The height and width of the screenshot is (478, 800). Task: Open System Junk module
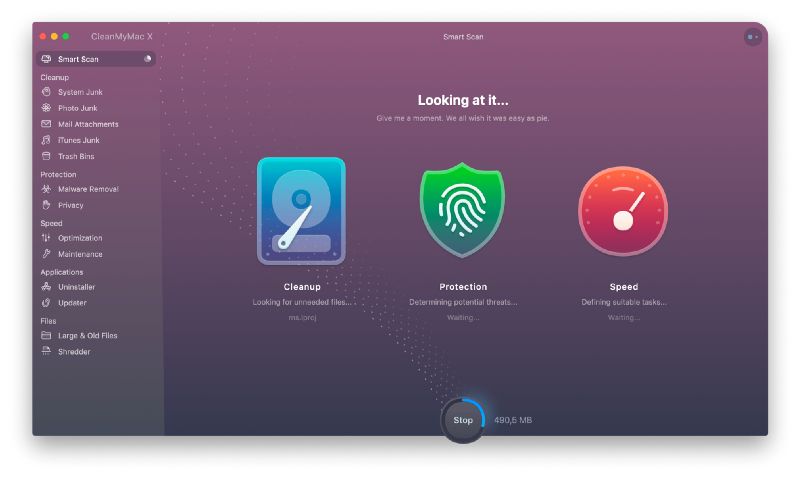(80, 92)
